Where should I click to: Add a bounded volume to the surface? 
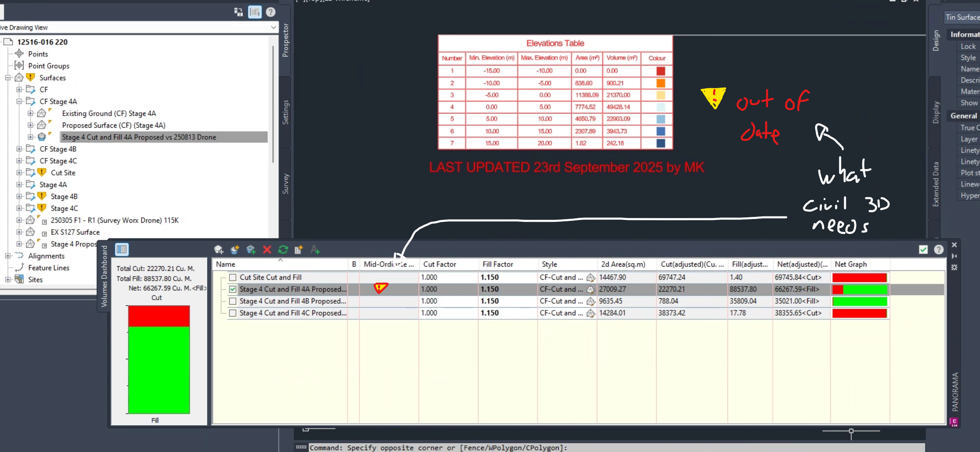[251, 250]
